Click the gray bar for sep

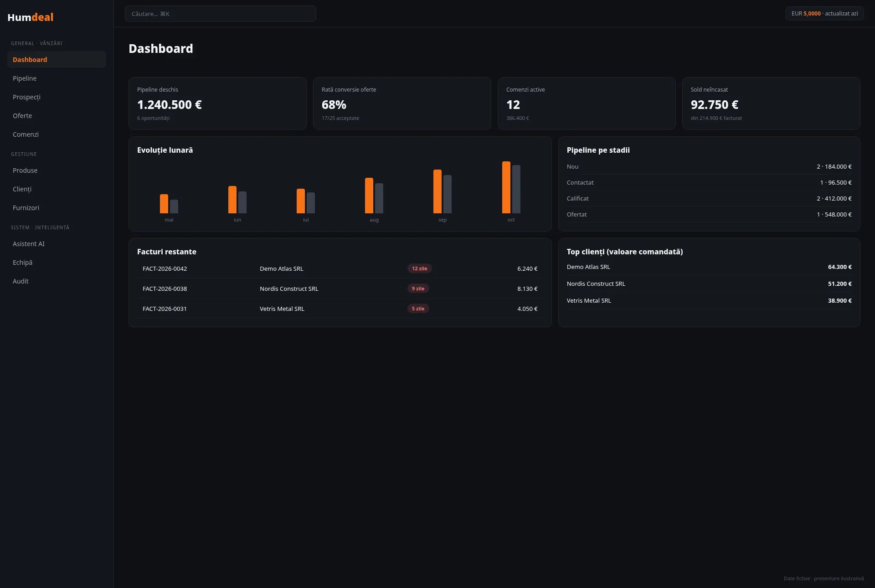click(448, 194)
